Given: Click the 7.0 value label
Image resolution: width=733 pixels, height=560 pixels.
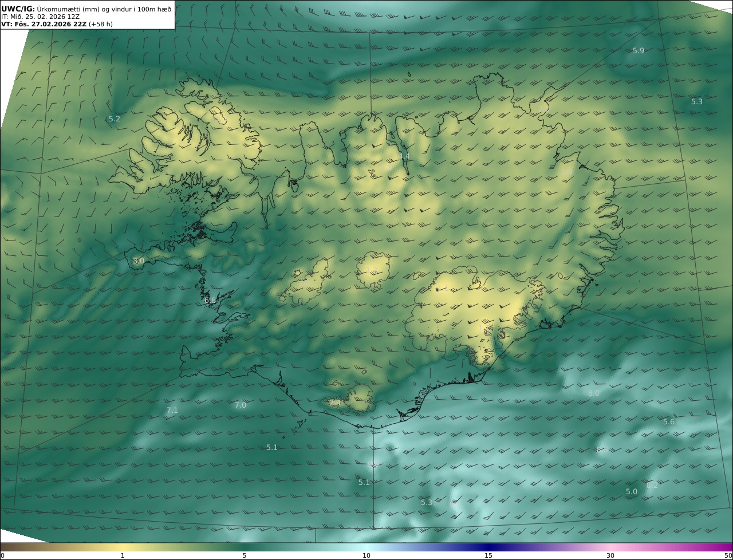Looking at the screenshot, I should click(x=241, y=405).
